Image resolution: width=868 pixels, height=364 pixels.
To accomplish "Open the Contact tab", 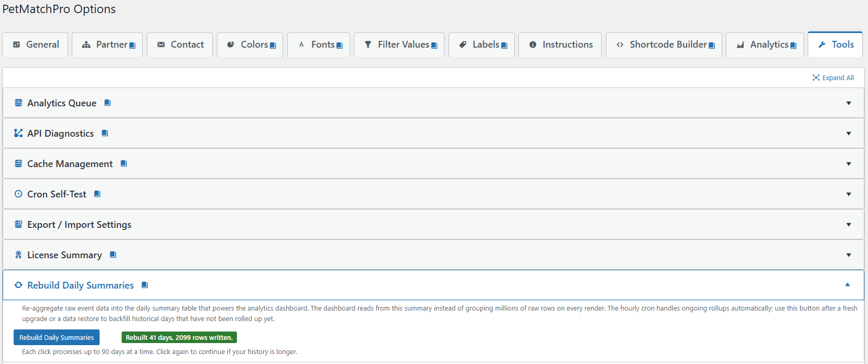I will 180,45.
